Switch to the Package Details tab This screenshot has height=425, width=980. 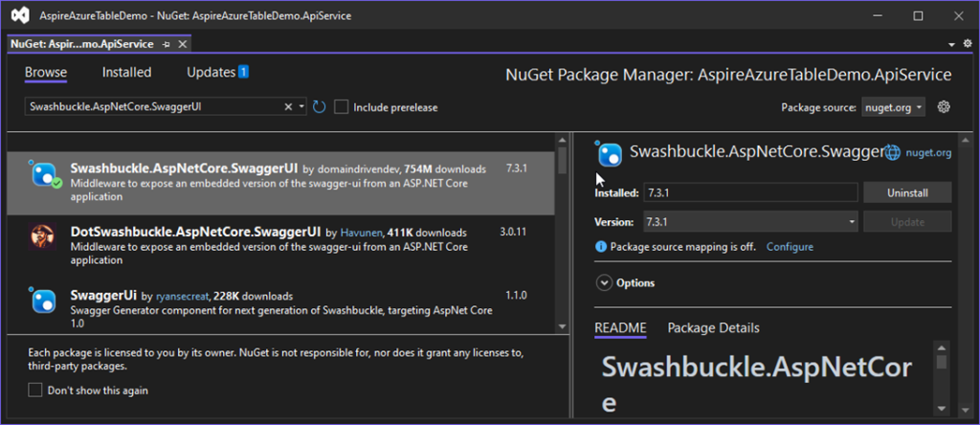coord(714,328)
